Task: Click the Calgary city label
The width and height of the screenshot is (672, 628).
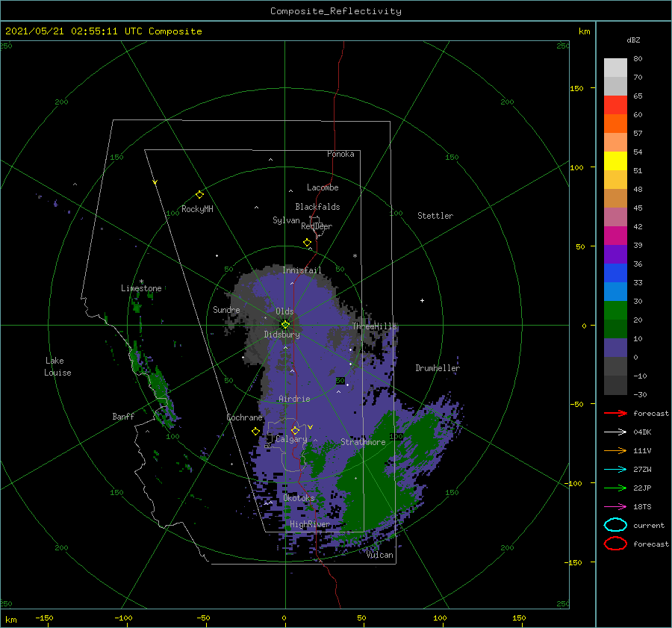Action: click(291, 439)
